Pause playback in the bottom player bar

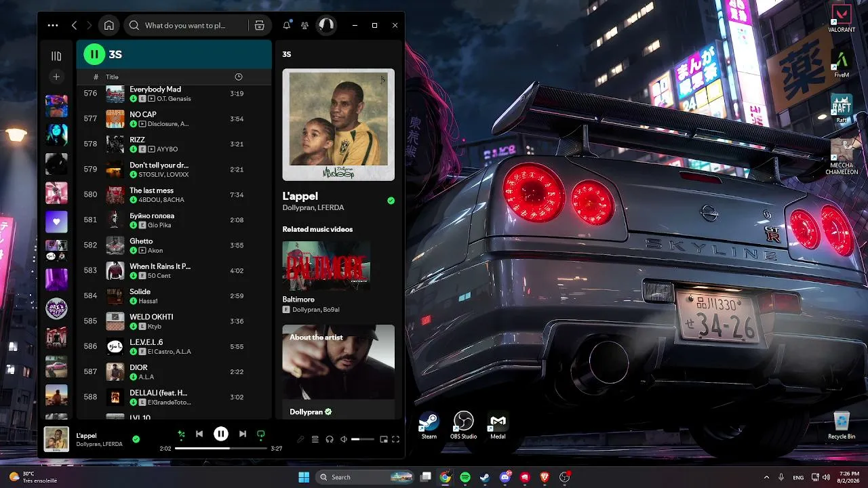pyautogui.click(x=221, y=434)
